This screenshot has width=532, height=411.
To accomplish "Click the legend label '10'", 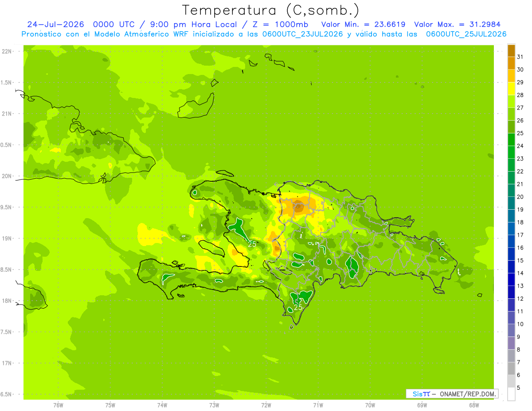I will (x=520, y=324).
